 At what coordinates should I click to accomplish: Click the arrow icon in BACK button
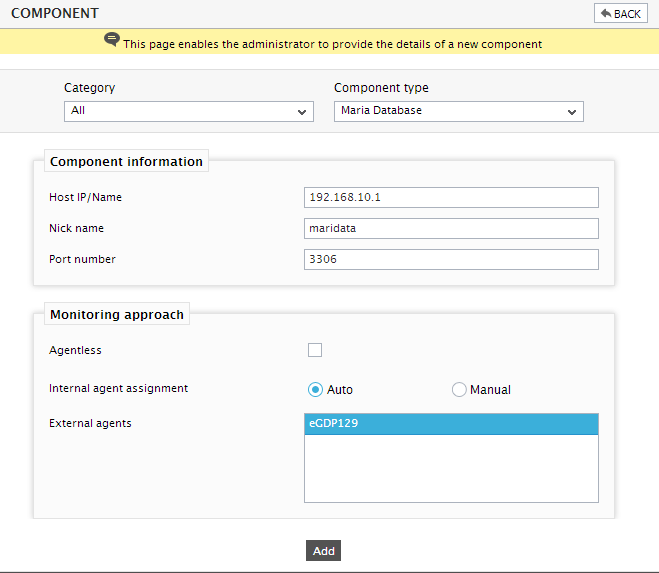tap(606, 13)
